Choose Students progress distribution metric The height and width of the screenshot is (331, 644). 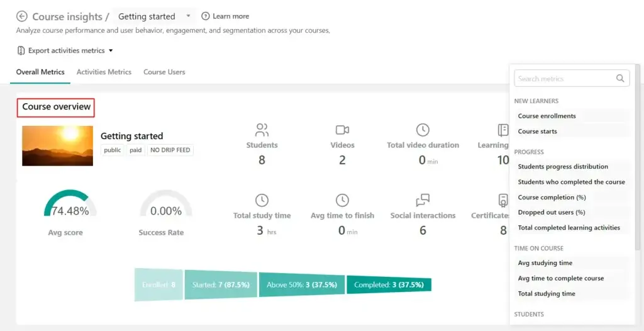click(563, 167)
